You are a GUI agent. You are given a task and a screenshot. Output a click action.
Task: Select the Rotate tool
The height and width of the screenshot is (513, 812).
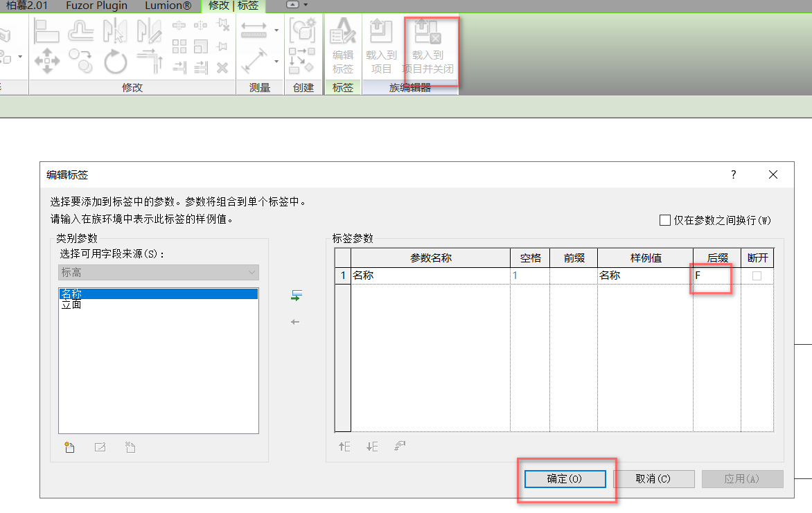tap(115, 62)
